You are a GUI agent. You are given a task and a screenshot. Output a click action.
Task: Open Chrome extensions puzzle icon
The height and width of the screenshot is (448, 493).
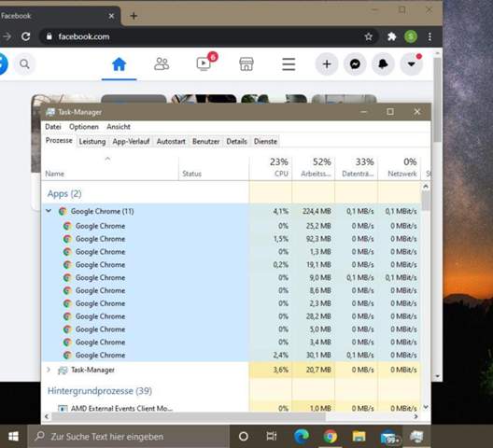392,36
